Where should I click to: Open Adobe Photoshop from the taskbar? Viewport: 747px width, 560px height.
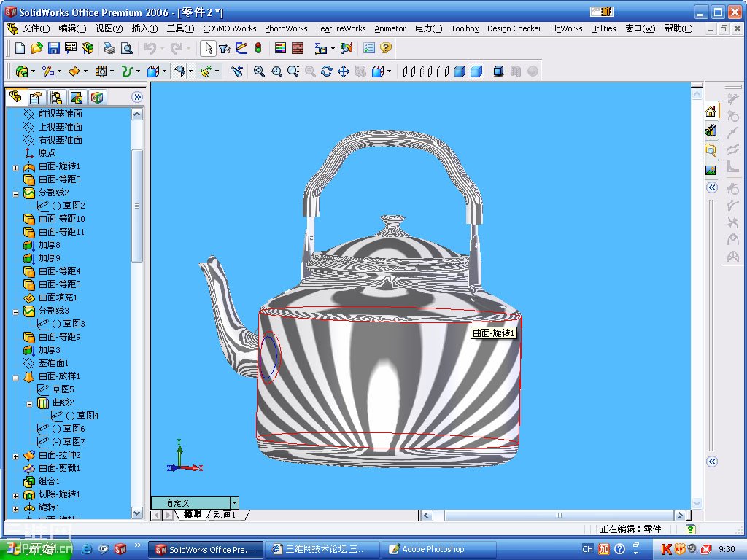[x=433, y=549]
